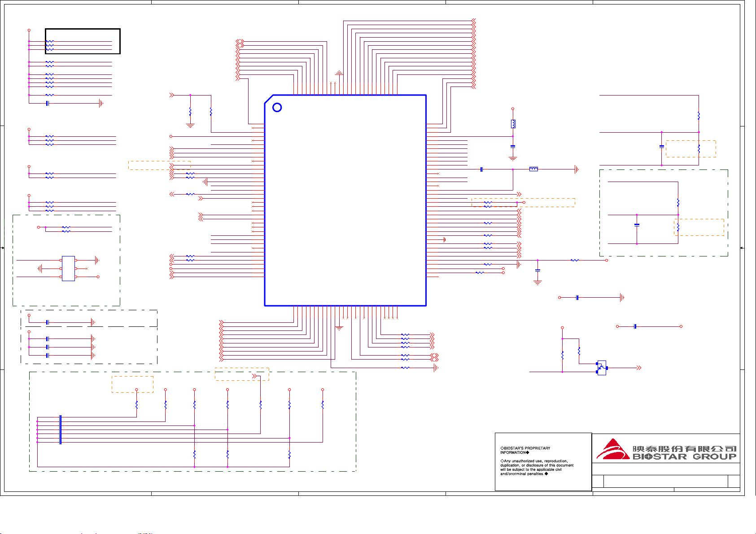Select the small six-pin IC in left dashed box
The height and width of the screenshot is (534, 756).
coord(68,269)
